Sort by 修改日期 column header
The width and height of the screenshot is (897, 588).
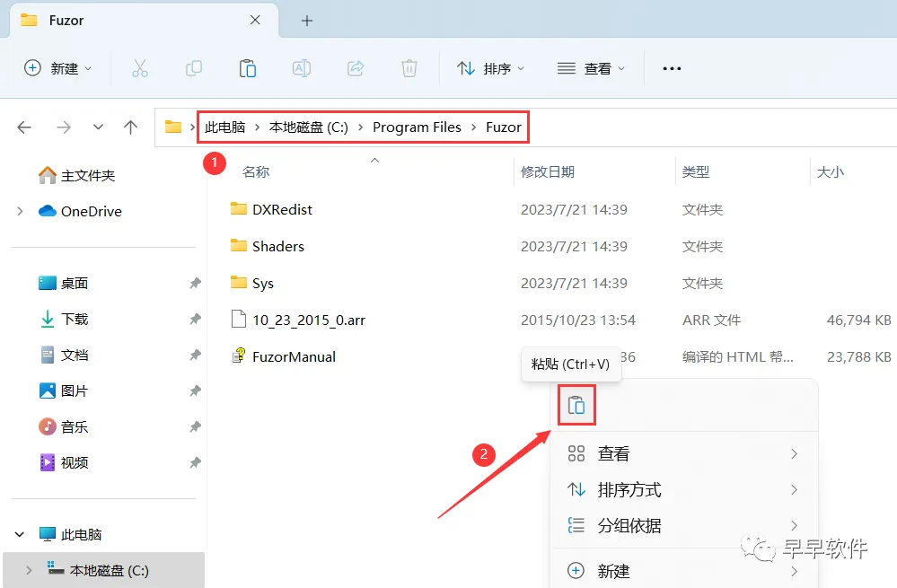[x=548, y=171]
